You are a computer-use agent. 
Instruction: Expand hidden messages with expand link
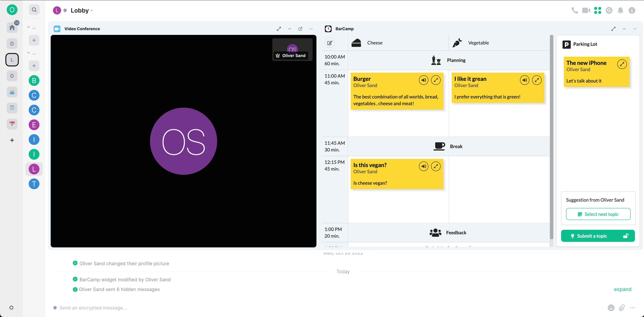623,289
